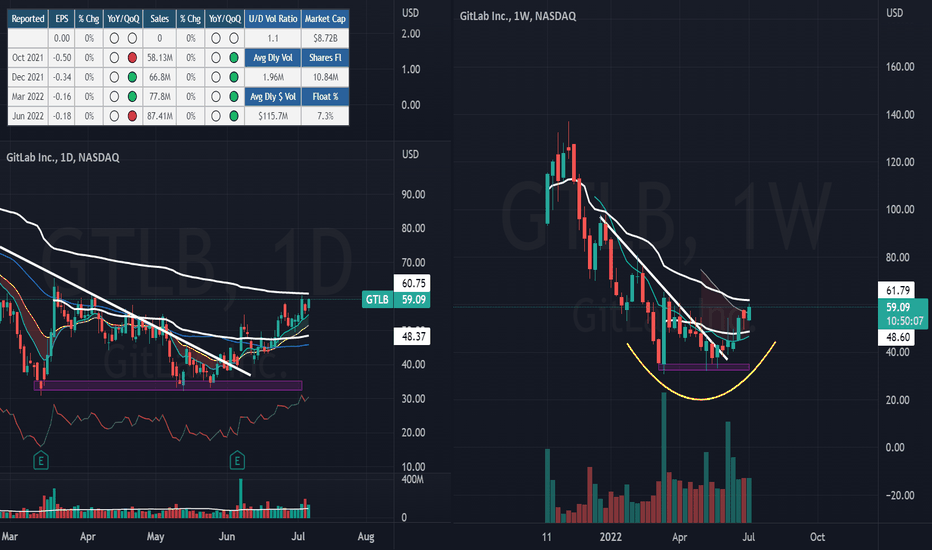Click the 60.75 price label on daily chart

pyautogui.click(x=412, y=283)
